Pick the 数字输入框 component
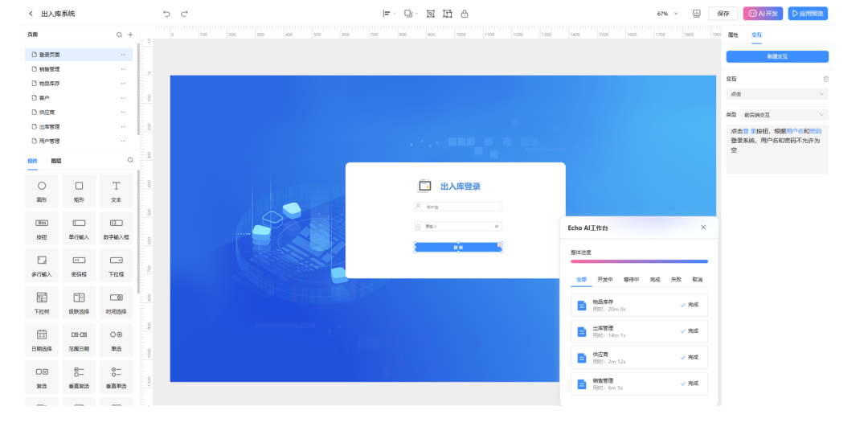The height and width of the screenshot is (435, 868). (117, 228)
